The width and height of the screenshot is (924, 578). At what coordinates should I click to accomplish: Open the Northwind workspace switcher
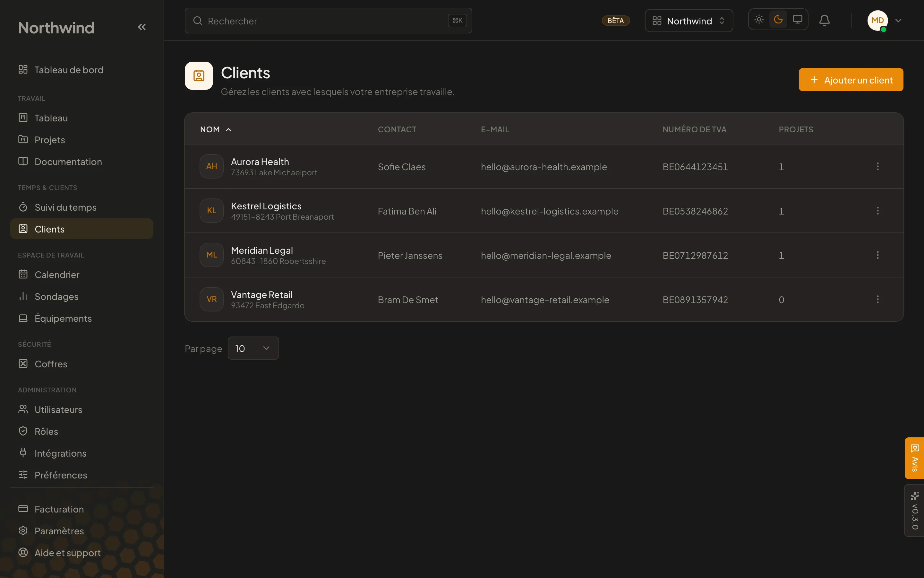[x=689, y=21]
